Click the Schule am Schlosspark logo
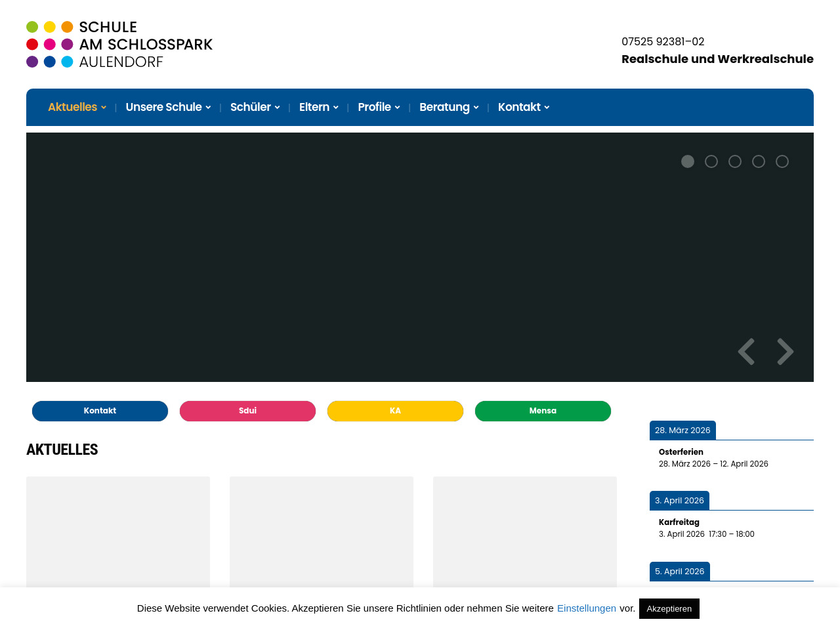Screen dimensions: 840x630 [119, 45]
